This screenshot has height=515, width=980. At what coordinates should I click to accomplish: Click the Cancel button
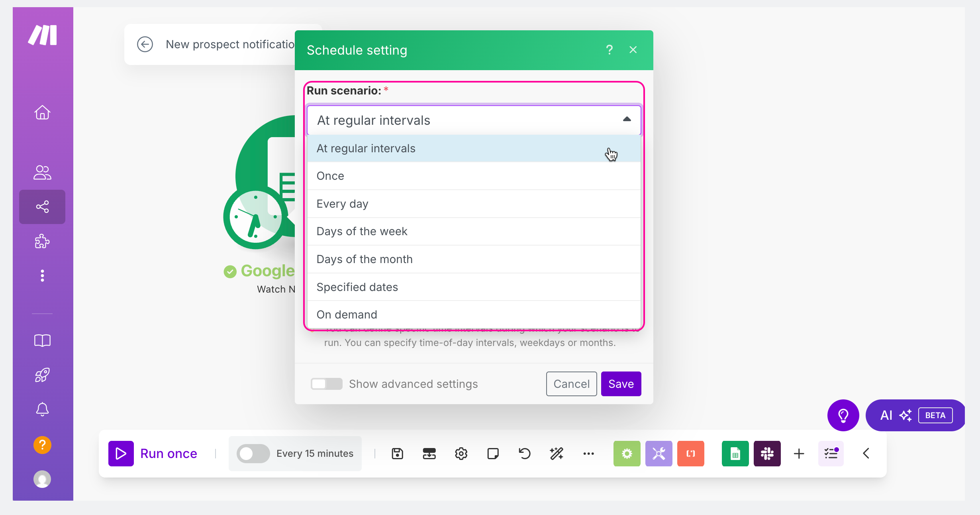pos(571,384)
